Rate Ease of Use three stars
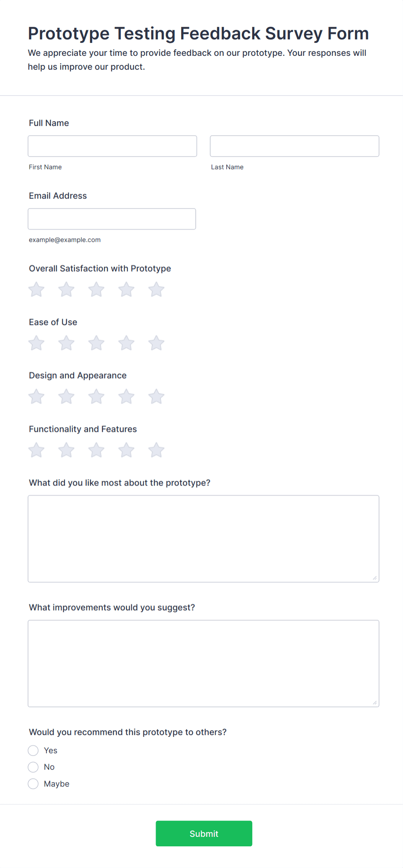Viewport: 403px width, 868px height. pyautogui.click(x=96, y=343)
